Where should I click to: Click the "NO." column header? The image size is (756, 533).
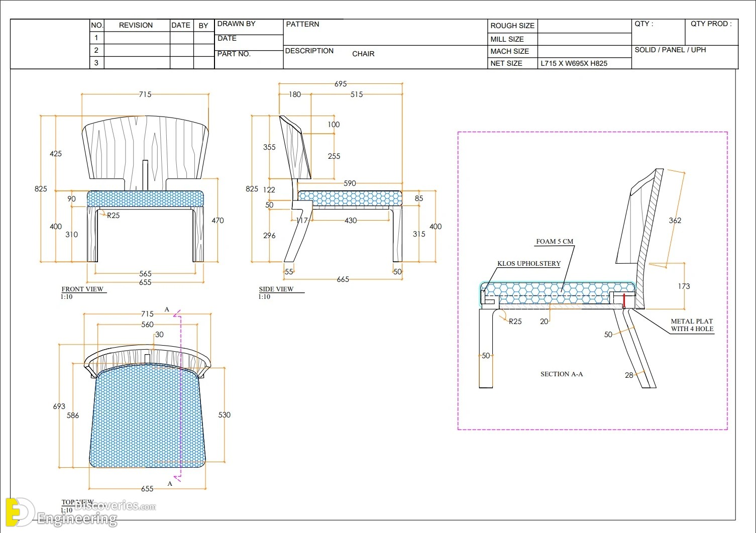[97, 25]
